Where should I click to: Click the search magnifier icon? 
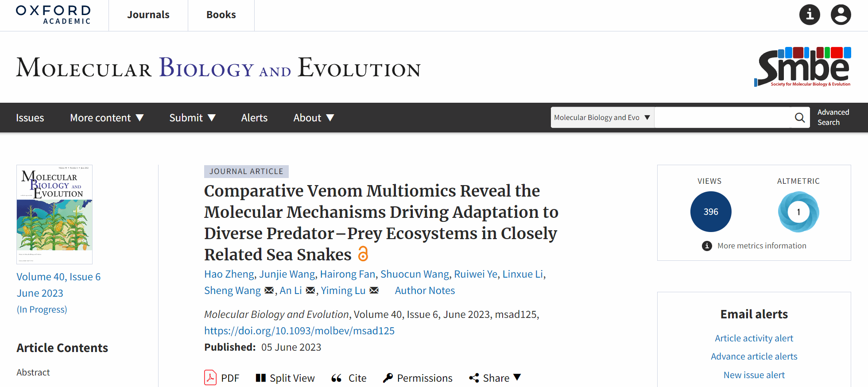coord(799,117)
